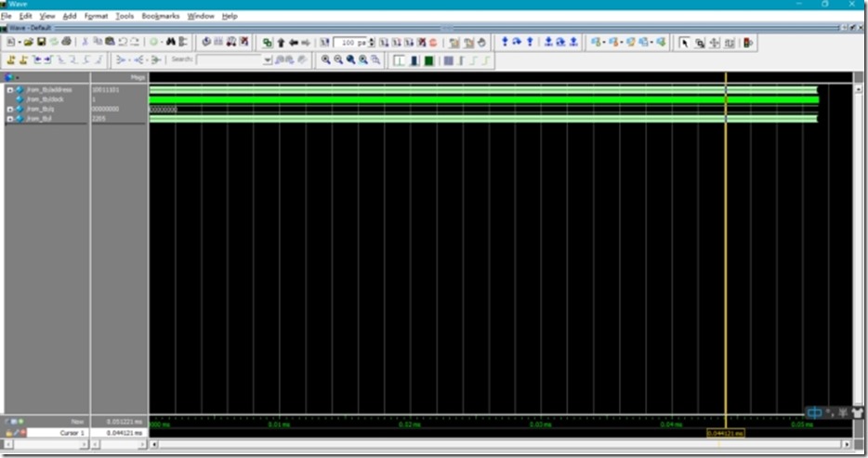Image resolution: width=868 pixels, height=458 pixels.
Task: Expand the /rom_tb/i signal
Action: point(9,119)
